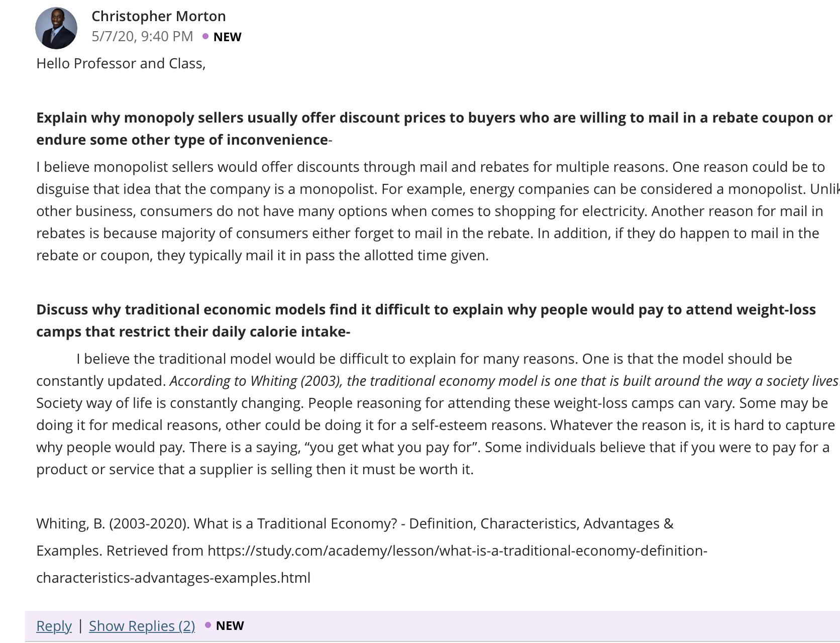The height and width of the screenshot is (643, 840).
Task: Click the italic "According to Whiting (2003)" sentence
Action: coord(504,381)
